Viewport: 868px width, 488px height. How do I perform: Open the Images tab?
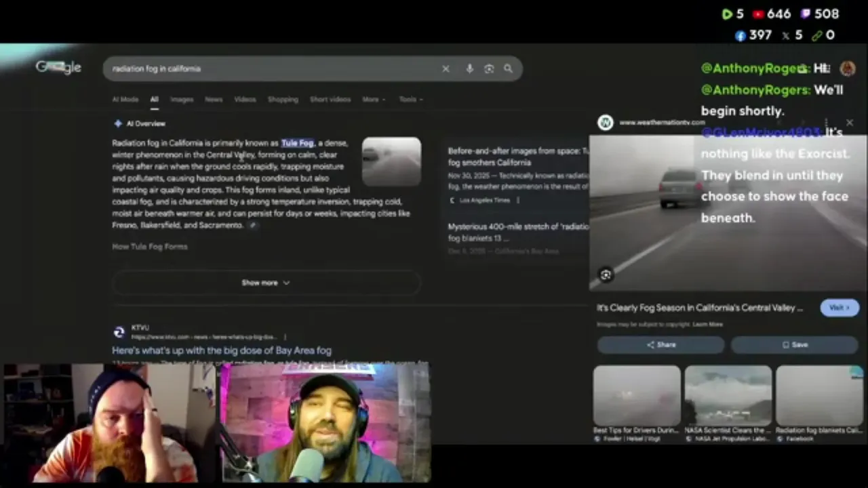pyautogui.click(x=182, y=99)
